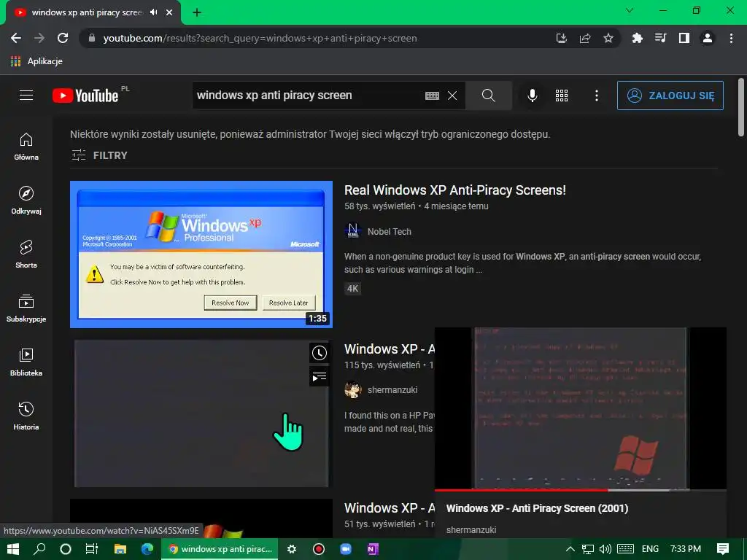Open the YouTube apps grid
747x560 pixels.
tap(562, 96)
